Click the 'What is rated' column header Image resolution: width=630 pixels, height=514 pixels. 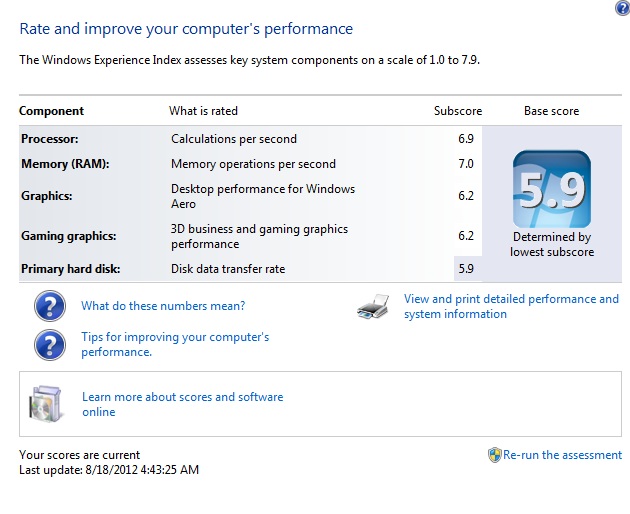pyautogui.click(x=203, y=111)
